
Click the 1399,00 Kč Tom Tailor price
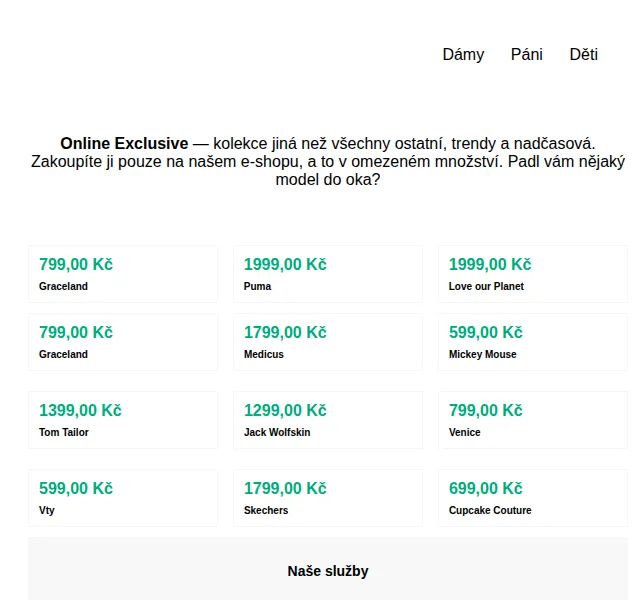(80, 411)
